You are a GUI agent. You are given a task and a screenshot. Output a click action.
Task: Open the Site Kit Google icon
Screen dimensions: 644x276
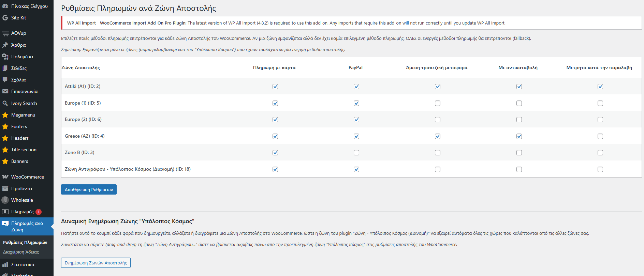[x=5, y=18]
